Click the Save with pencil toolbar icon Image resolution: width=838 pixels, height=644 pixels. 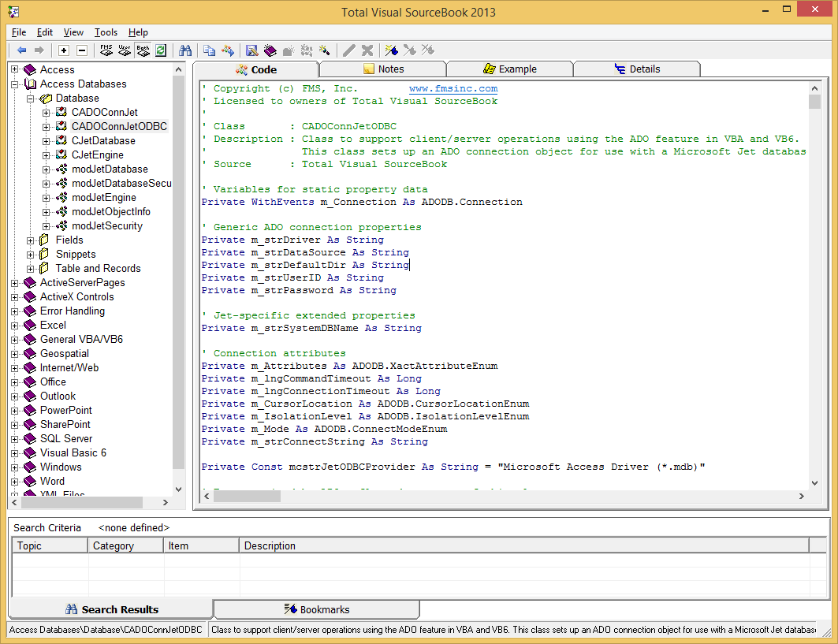pyautogui.click(x=251, y=50)
